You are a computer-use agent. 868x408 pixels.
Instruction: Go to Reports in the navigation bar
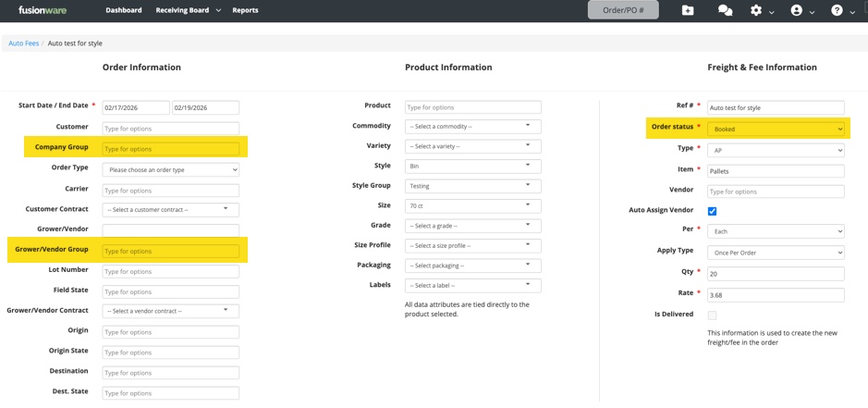click(x=245, y=10)
